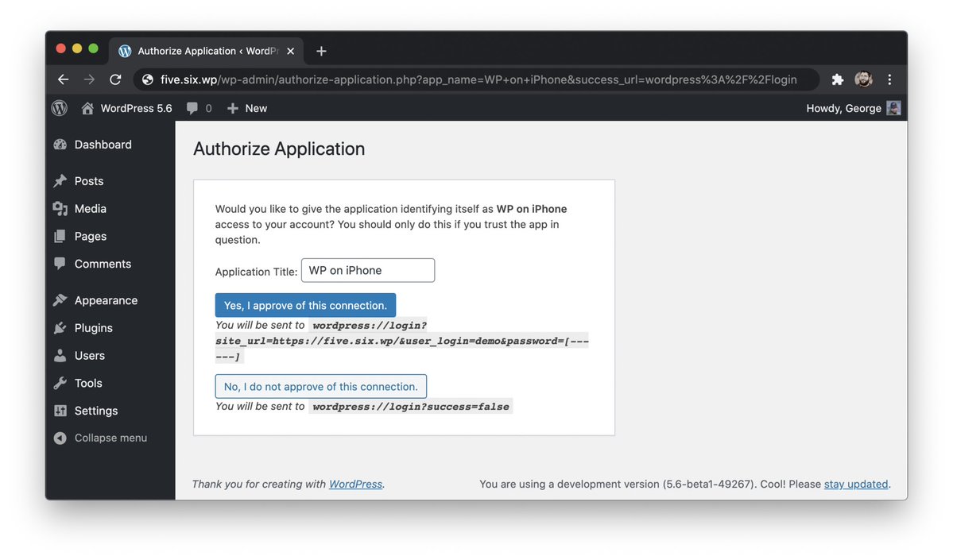Open the WordPress 5.6 site home link
Image resolution: width=953 pixels, height=560 pixels.
[126, 108]
